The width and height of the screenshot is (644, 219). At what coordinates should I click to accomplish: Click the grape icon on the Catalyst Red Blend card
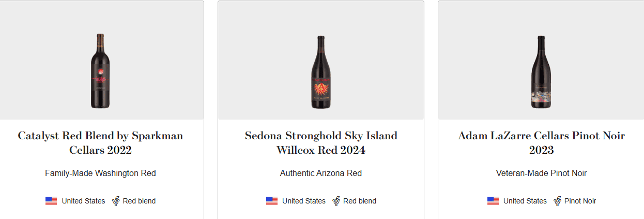coord(116,201)
